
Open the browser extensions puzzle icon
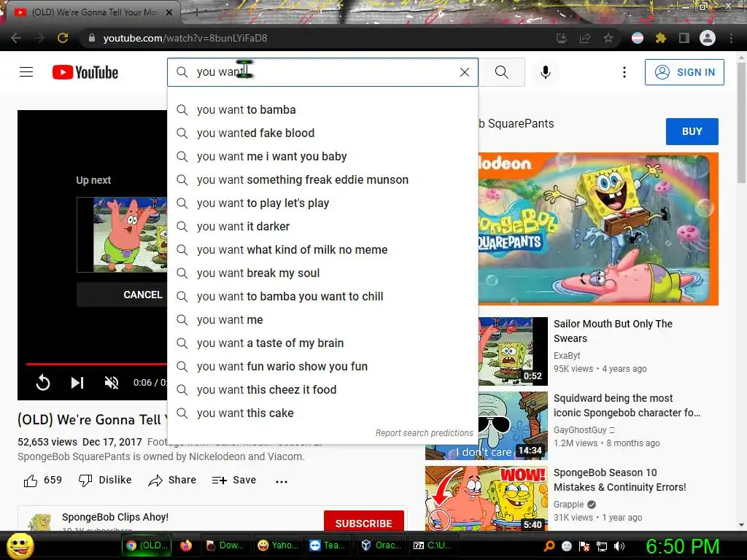[x=660, y=38]
